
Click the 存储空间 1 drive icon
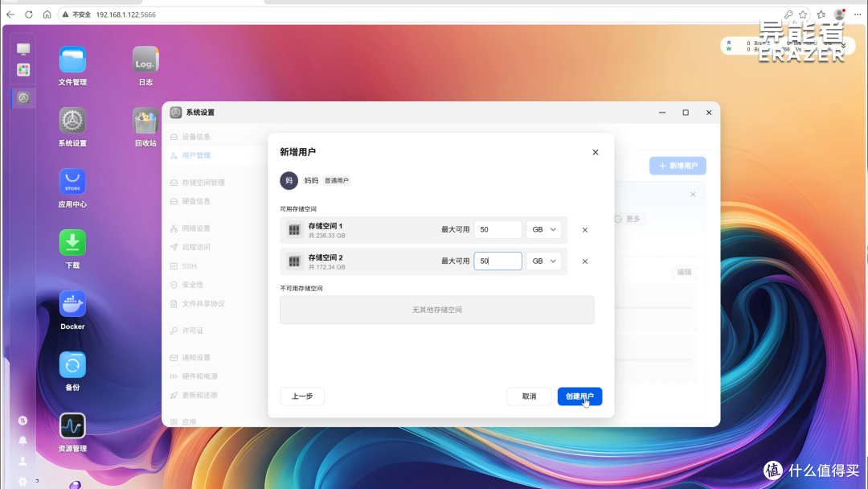(x=294, y=230)
